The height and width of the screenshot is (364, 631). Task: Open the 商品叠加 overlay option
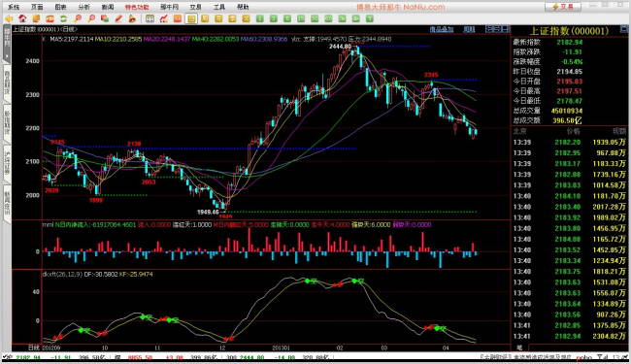tap(442, 29)
